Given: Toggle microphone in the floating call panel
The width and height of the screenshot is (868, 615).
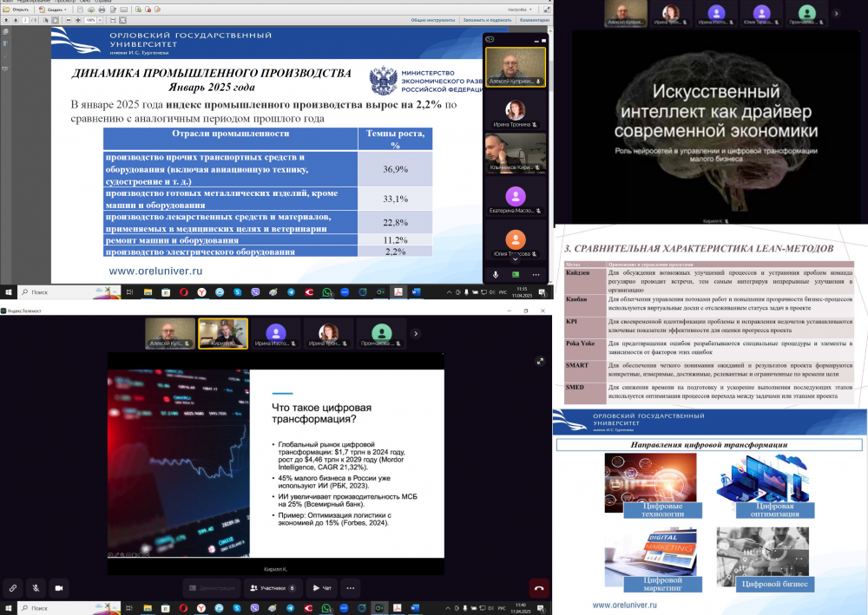Looking at the screenshot, I should pos(496,274).
